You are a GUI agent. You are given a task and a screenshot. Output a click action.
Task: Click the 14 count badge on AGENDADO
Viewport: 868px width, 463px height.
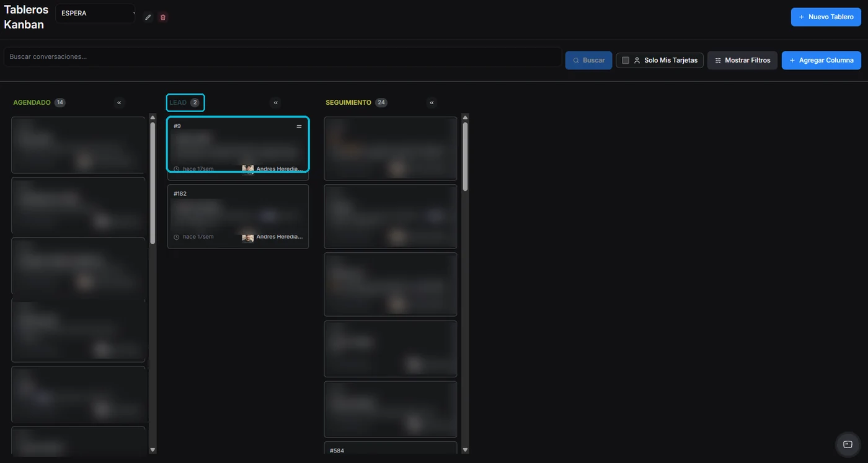point(60,102)
